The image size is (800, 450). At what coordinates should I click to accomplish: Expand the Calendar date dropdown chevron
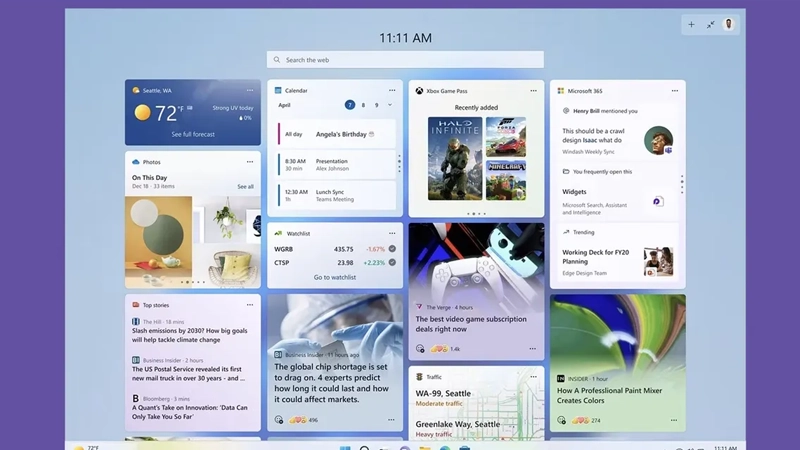[x=390, y=105]
